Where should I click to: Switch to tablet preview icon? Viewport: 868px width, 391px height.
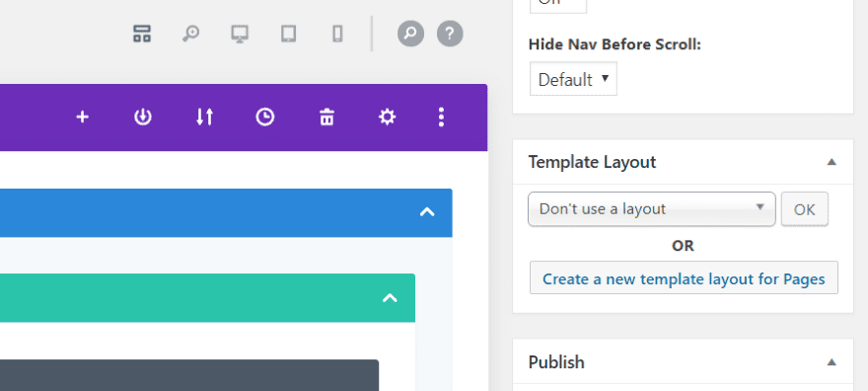pos(288,34)
